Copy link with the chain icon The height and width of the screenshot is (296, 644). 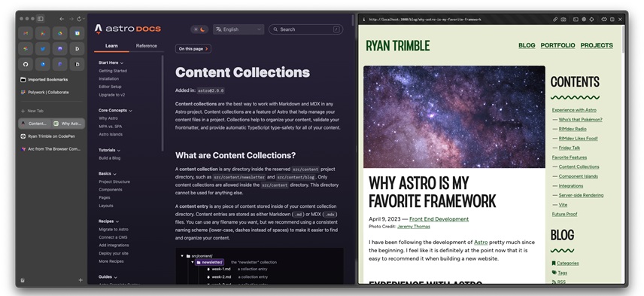coord(555,20)
